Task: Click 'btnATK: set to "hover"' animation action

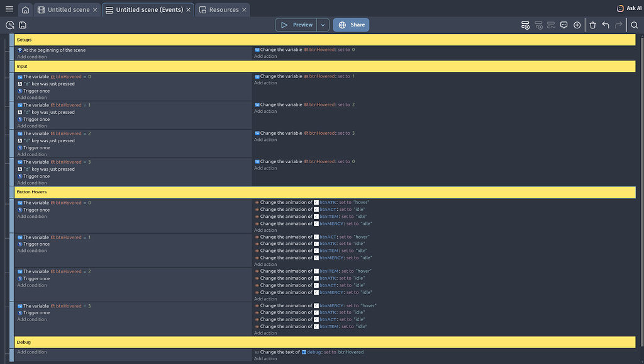Action: (x=312, y=202)
